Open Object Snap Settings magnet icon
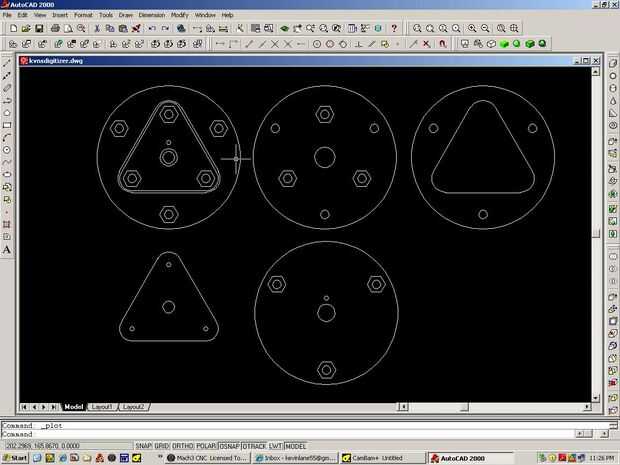This screenshot has width=620, height=465. pos(442,44)
